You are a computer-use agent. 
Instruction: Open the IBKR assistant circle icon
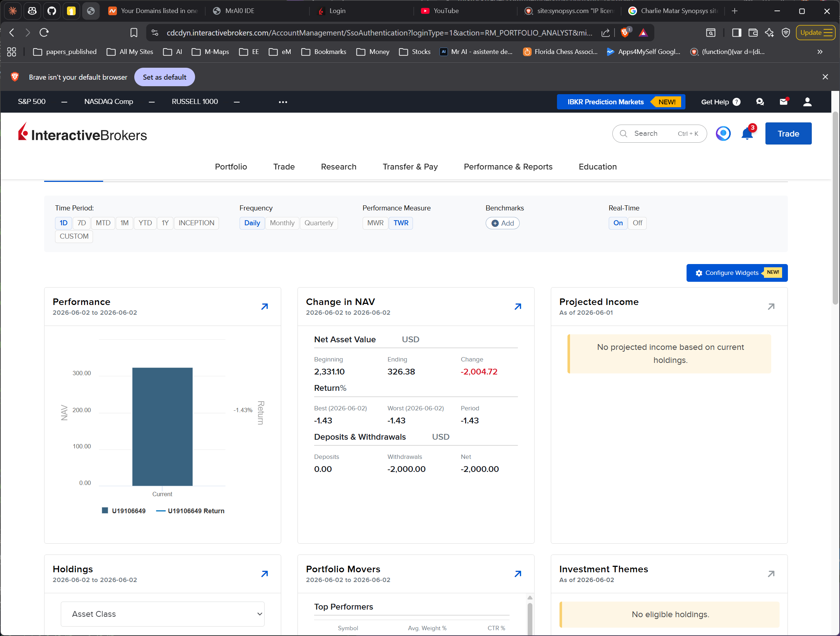coord(723,133)
